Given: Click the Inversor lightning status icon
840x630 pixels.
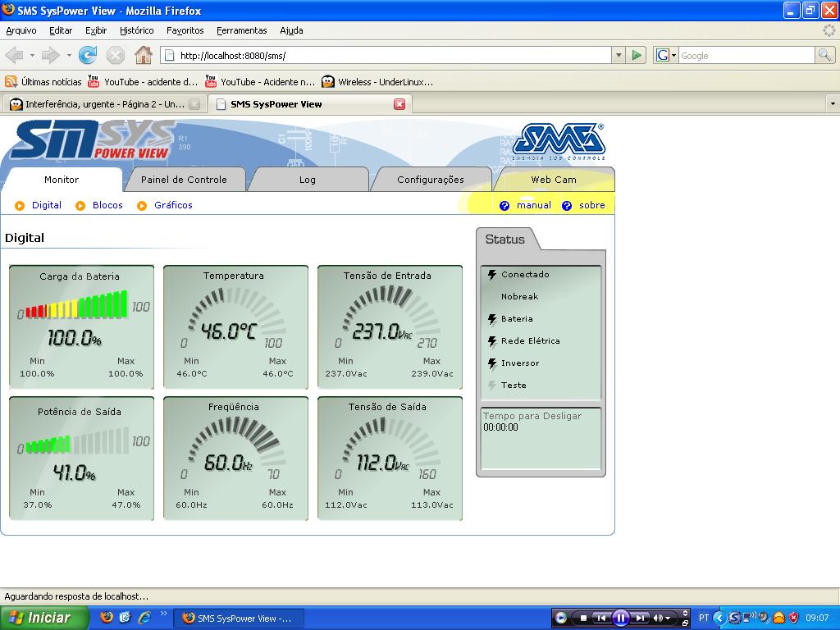Looking at the screenshot, I should click(492, 363).
